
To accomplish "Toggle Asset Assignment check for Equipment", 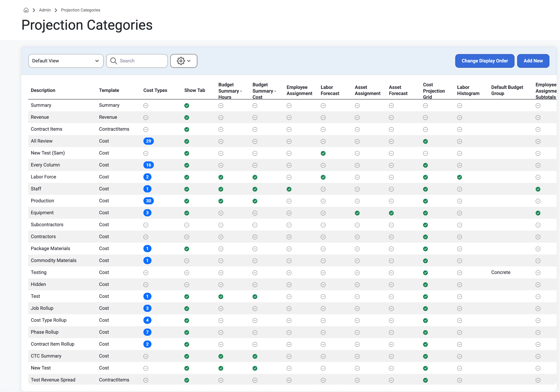I will pyautogui.click(x=357, y=213).
